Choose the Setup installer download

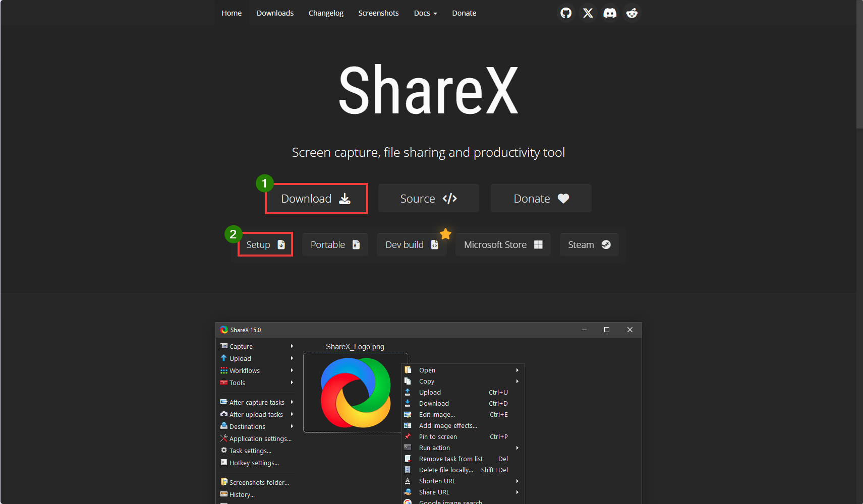click(x=265, y=244)
